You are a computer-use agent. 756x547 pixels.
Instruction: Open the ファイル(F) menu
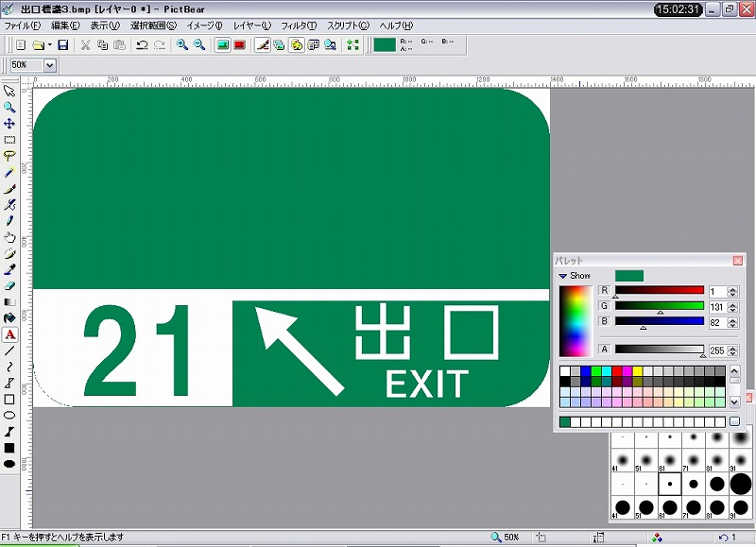22,26
